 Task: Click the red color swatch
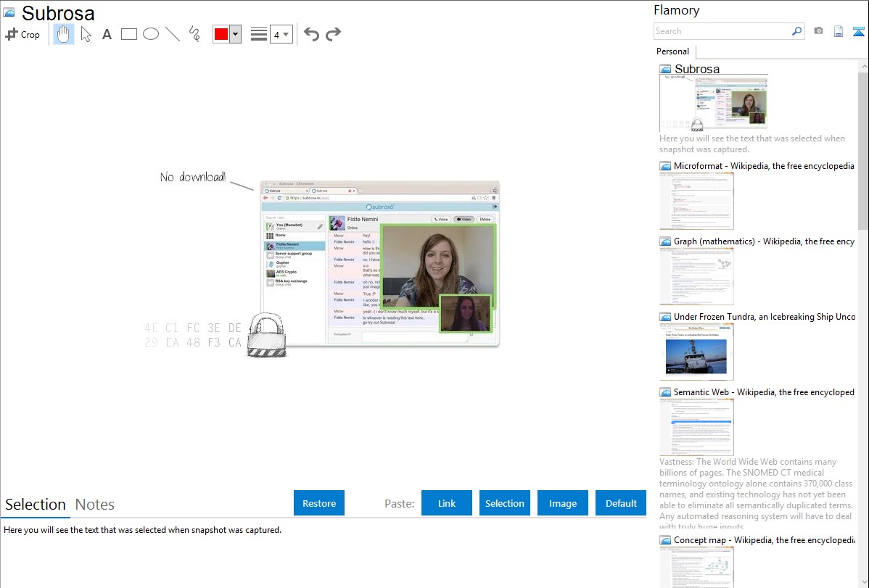(221, 34)
